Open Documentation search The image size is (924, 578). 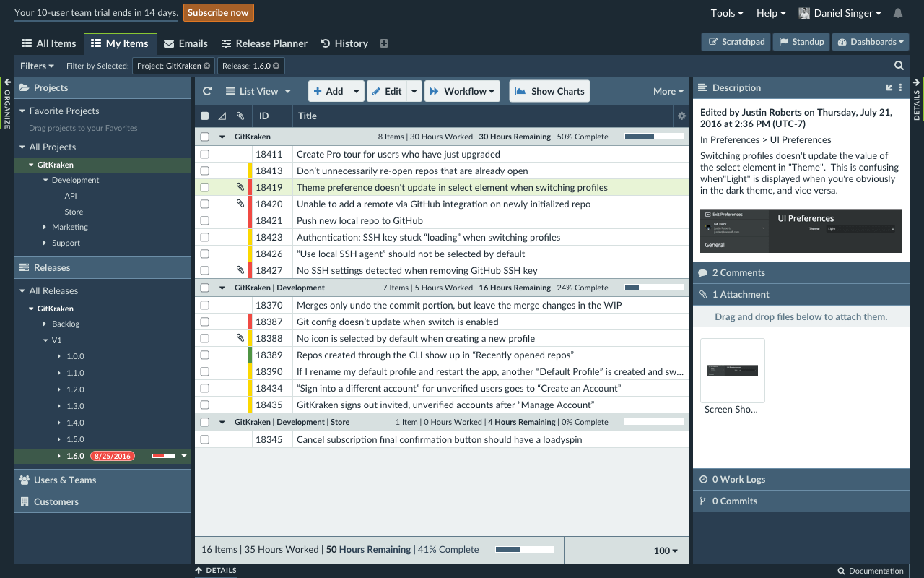pyautogui.click(x=871, y=571)
